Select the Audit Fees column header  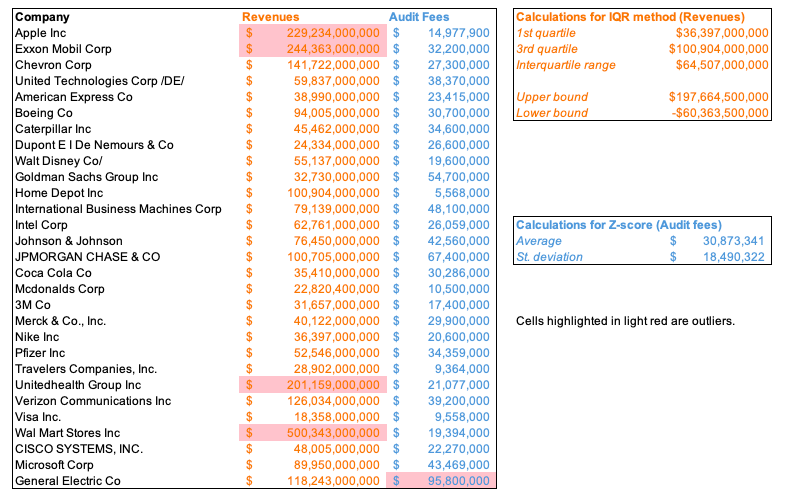tap(419, 17)
